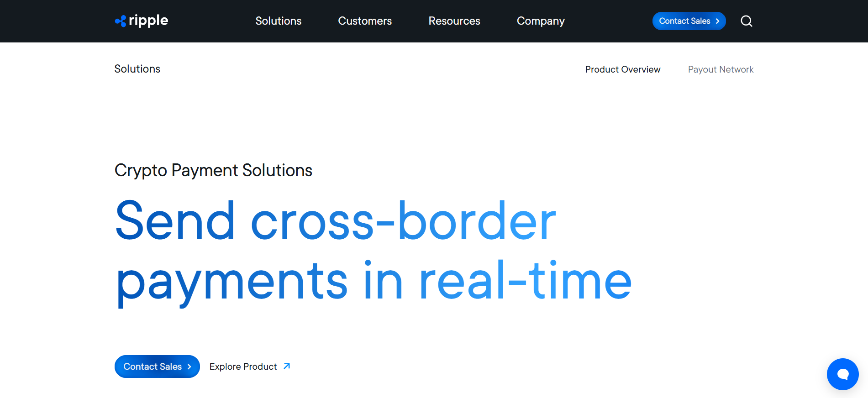The width and height of the screenshot is (868, 398).
Task: Switch to Product Overview tab
Action: pos(623,69)
